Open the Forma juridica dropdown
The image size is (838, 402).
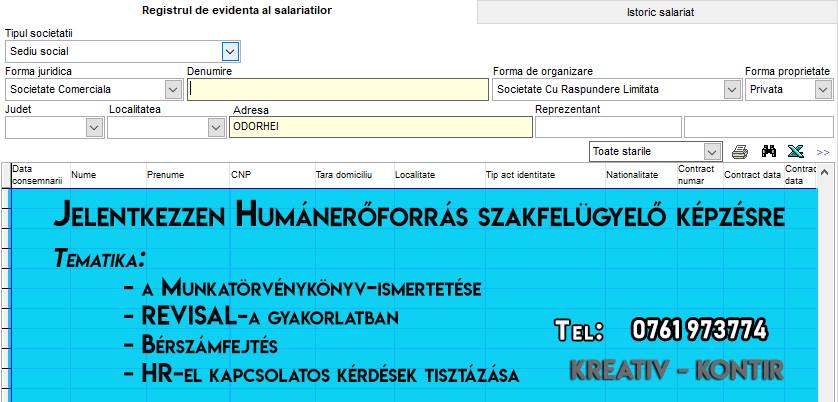173,90
